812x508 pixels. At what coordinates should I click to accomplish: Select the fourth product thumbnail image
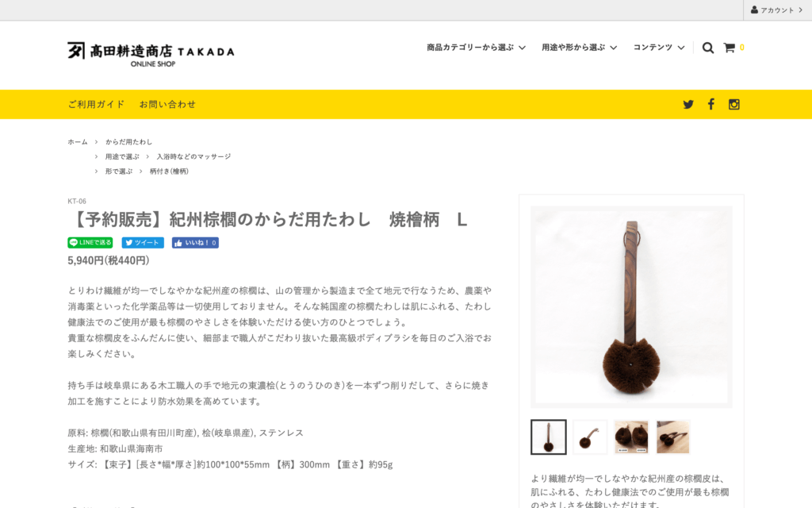coord(672,437)
